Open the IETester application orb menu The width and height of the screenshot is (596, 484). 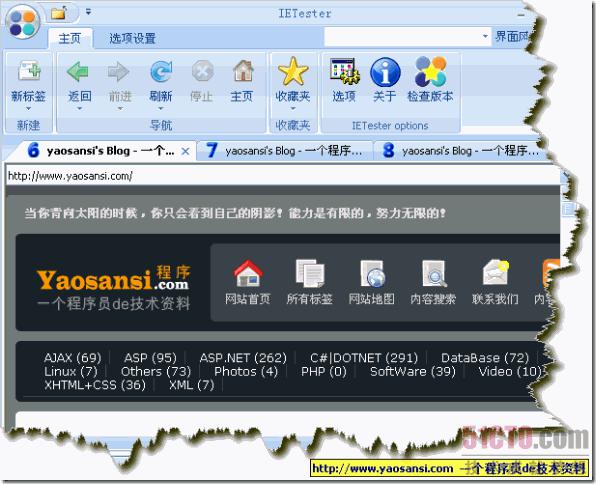click(x=23, y=22)
